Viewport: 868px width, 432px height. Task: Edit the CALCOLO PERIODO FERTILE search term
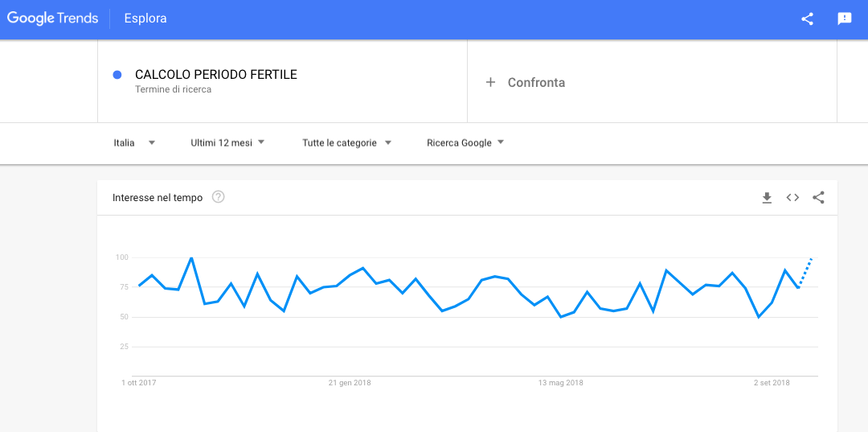click(216, 75)
